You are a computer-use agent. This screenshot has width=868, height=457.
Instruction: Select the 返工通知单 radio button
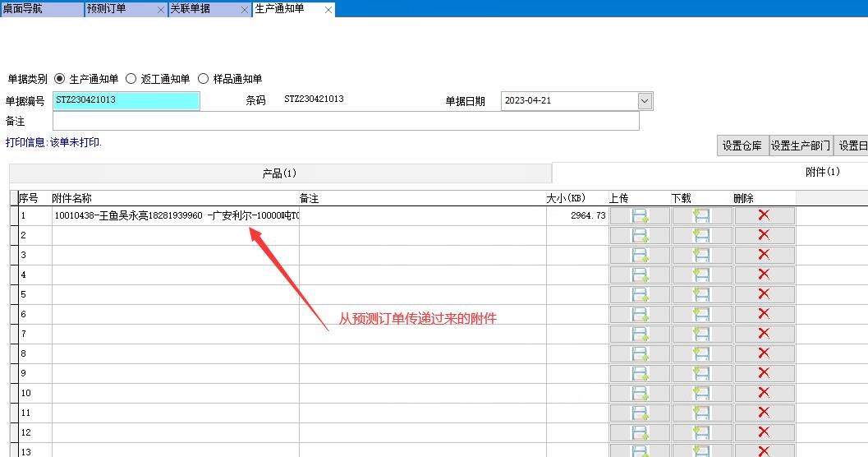[x=131, y=79]
